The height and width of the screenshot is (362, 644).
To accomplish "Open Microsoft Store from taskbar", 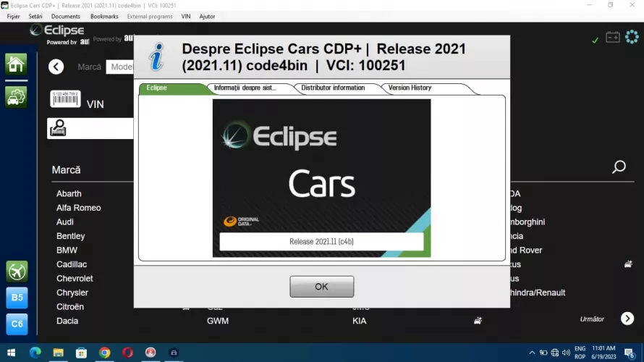I will click(x=81, y=353).
